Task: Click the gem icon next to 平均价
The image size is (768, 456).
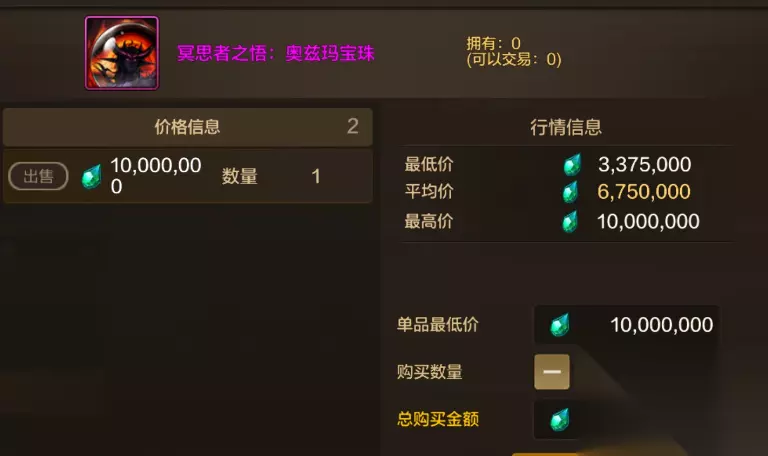Action: (x=570, y=192)
